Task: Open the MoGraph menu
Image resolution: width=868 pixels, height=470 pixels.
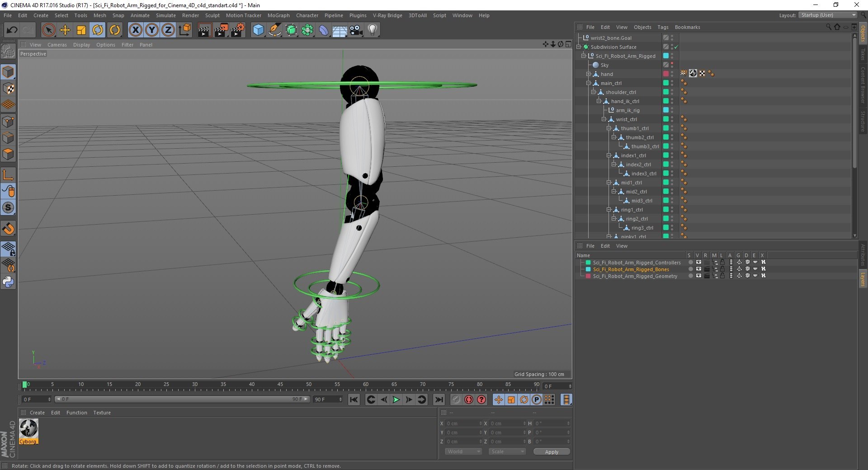Action: tap(278, 15)
